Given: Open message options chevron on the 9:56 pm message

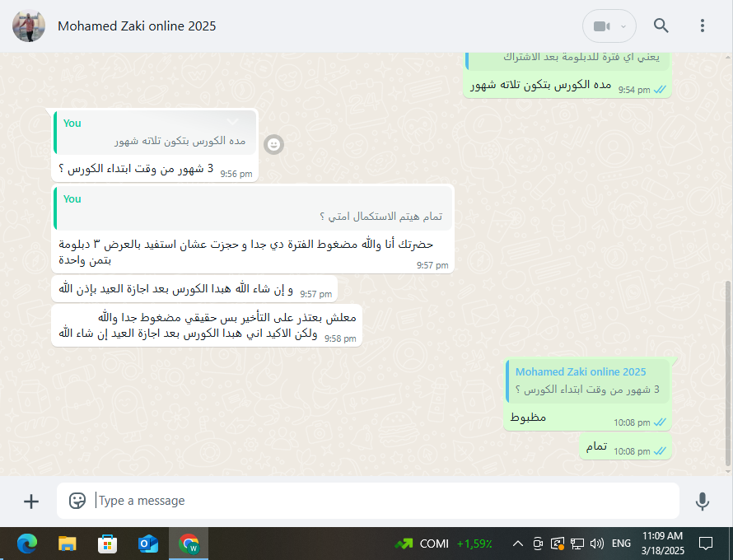Looking at the screenshot, I should pyautogui.click(x=233, y=122).
